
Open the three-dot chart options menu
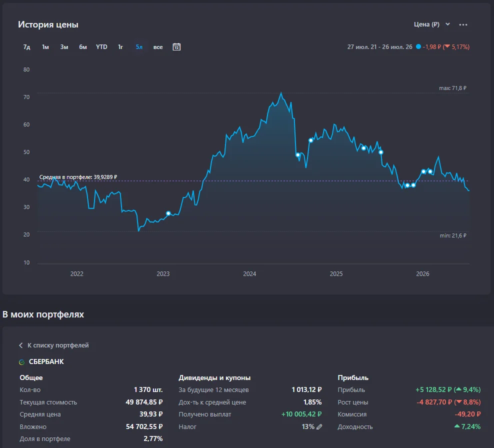click(x=463, y=24)
